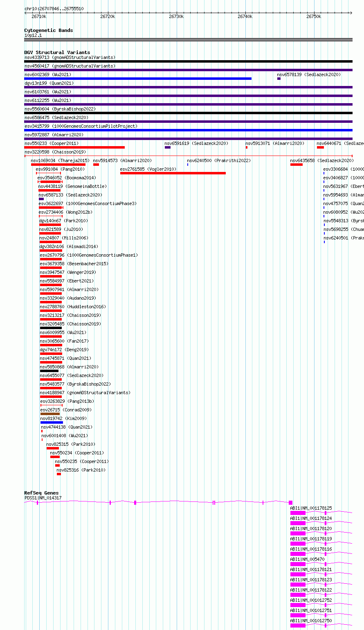Viewport: 364px width, 630px height.
Task: Click the chr10:26707846..26755510 coordinates label
Action: pos(54,9)
